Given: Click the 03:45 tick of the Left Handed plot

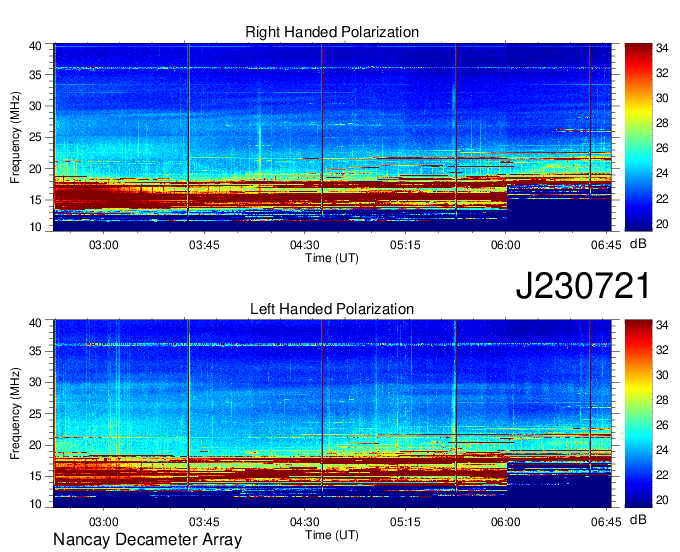Looking at the screenshot, I should [204, 522].
